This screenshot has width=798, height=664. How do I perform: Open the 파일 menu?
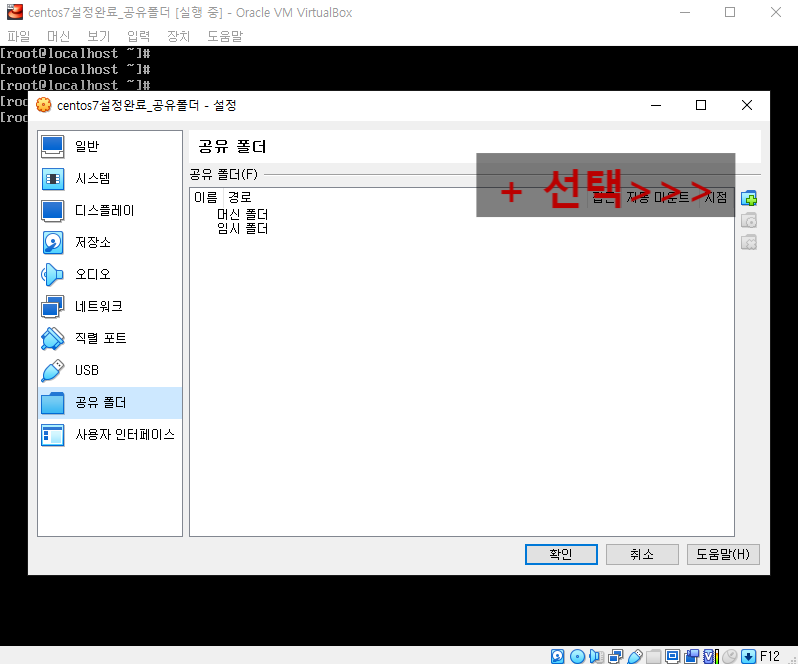[x=19, y=36]
